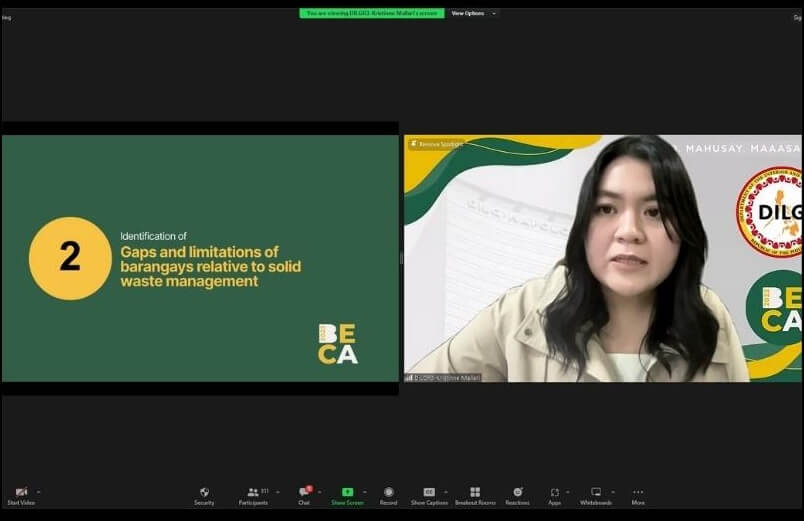
Task: Click the green screen sharing notification banner
Action: [371, 13]
